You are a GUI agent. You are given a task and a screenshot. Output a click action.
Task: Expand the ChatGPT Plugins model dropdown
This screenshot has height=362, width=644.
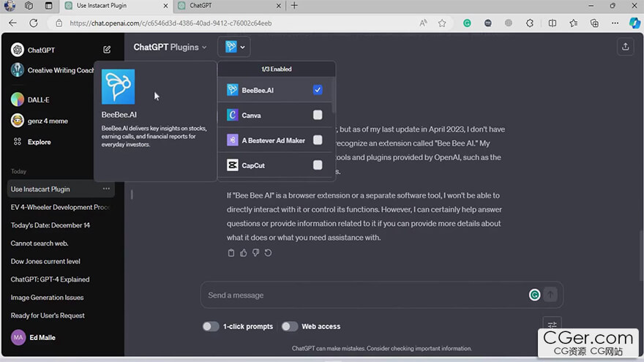click(x=170, y=48)
